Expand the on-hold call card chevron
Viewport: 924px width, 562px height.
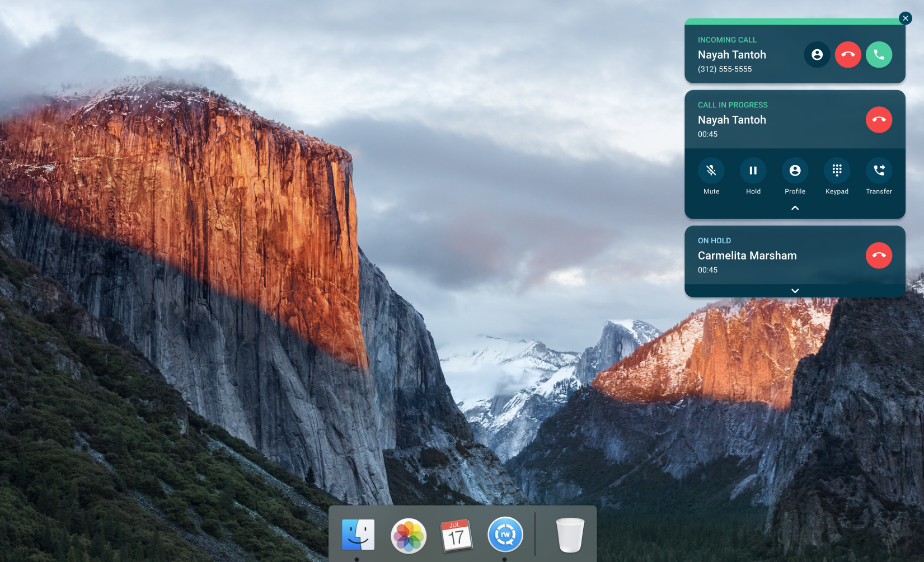(x=795, y=291)
